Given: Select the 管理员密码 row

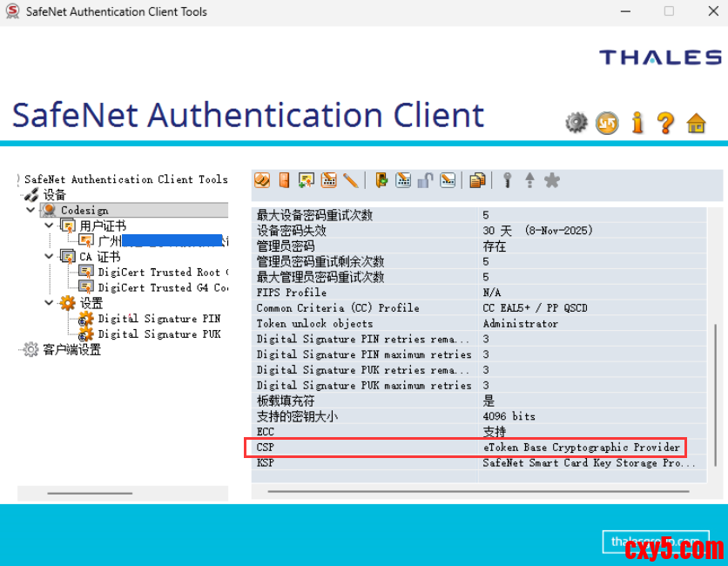Looking at the screenshot, I should click(x=479, y=246).
